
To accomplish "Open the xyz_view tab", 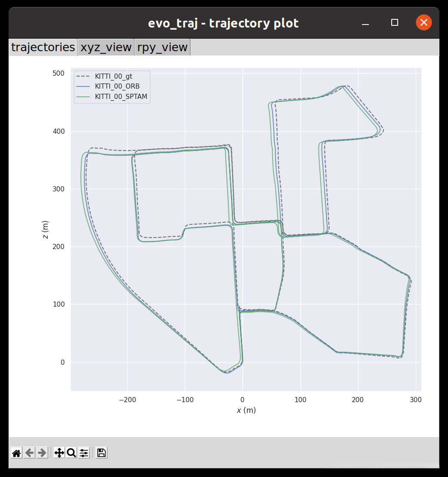I will pyautogui.click(x=106, y=47).
